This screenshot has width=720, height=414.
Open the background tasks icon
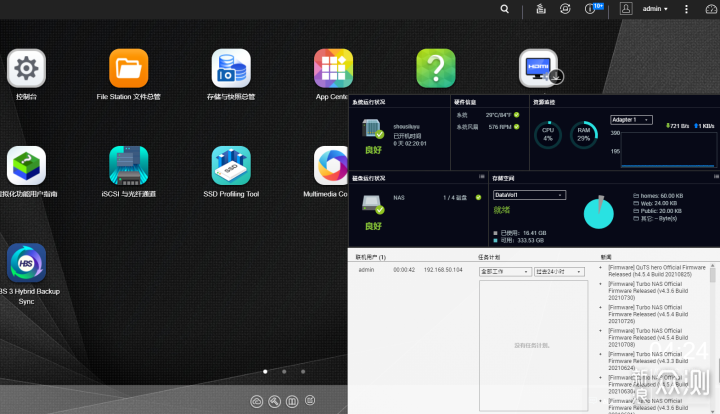pyautogui.click(x=541, y=9)
